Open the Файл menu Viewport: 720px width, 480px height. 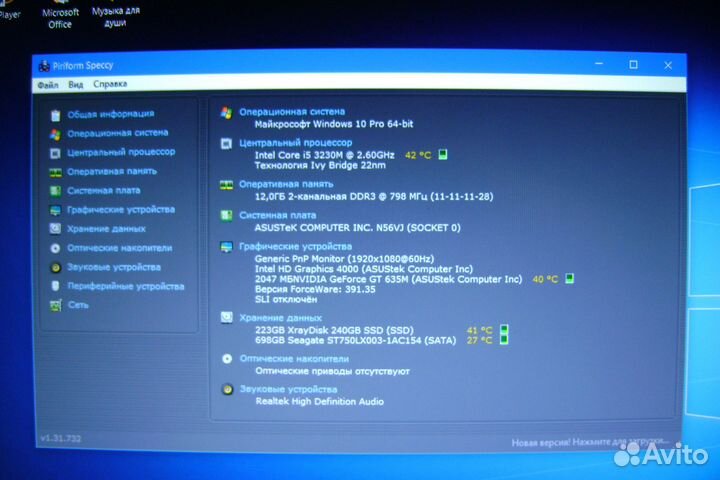point(48,85)
